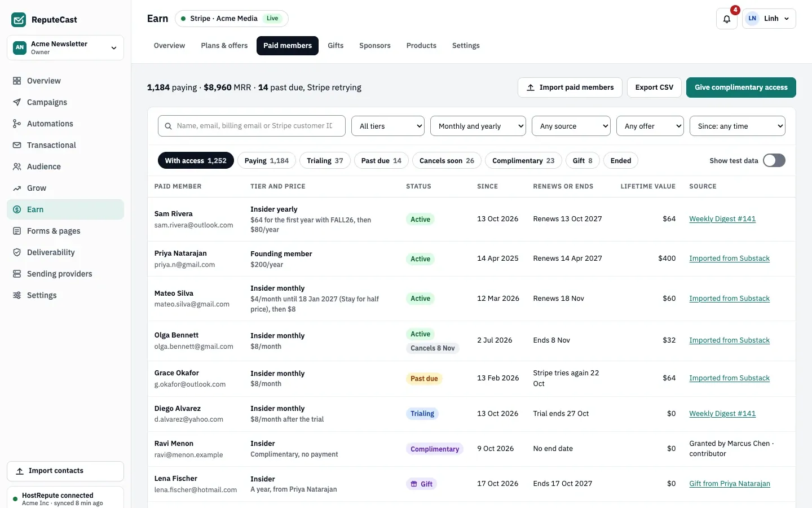Open Sam Rivera's Weekly Digest #141 link

tap(722, 219)
